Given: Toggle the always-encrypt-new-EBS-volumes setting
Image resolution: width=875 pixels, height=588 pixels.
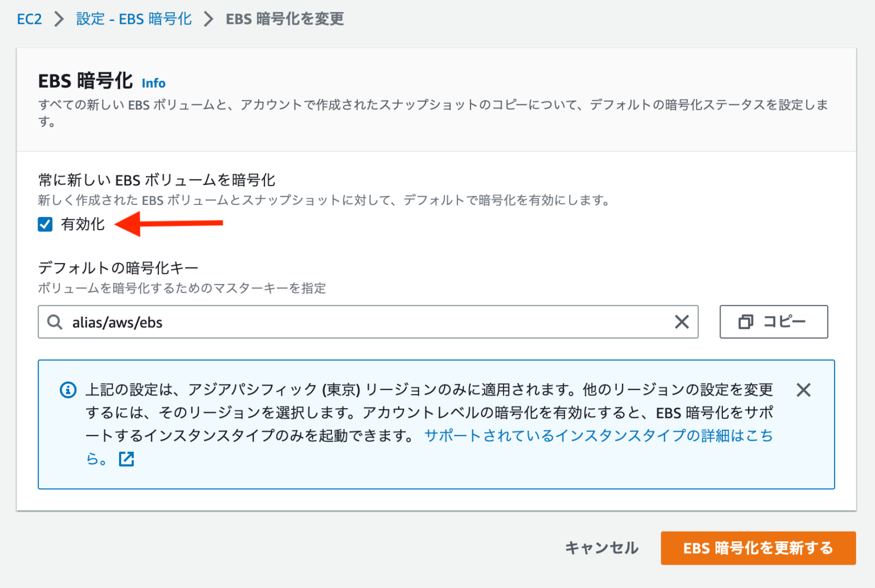Looking at the screenshot, I should pyautogui.click(x=45, y=224).
